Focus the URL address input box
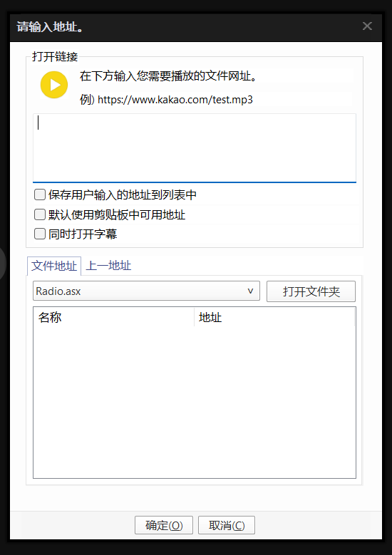The width and height of the screenshot is (392, 555). coord(195,148)
